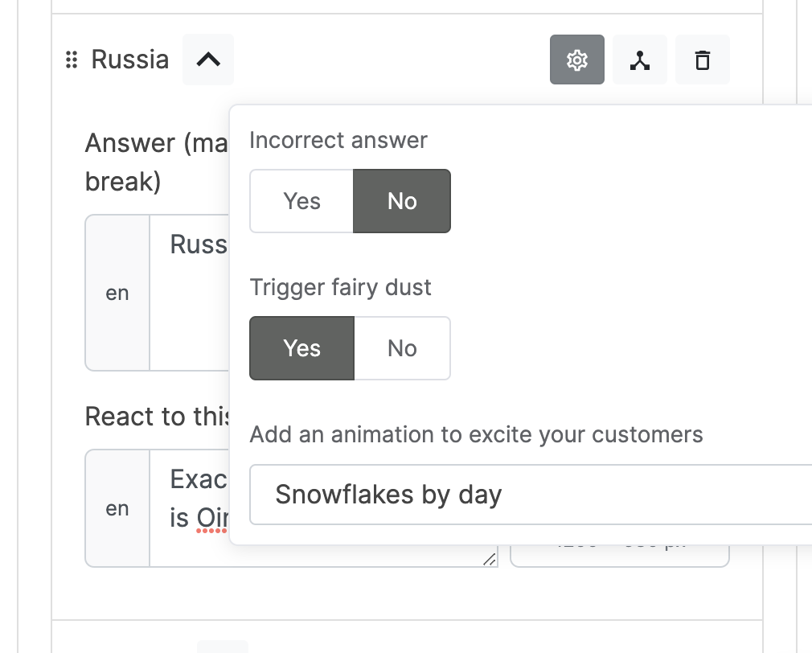Delete the Russia answer with trash icon

tap(702, 60)
